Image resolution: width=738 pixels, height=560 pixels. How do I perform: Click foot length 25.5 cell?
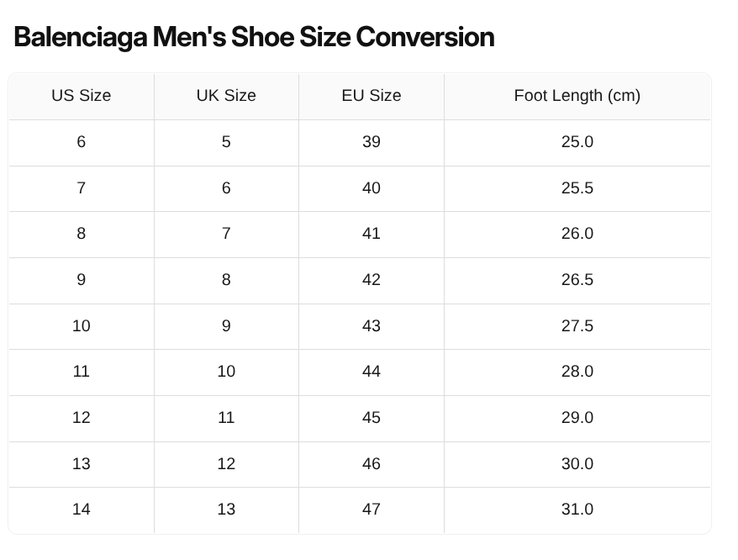click(577, 188)
